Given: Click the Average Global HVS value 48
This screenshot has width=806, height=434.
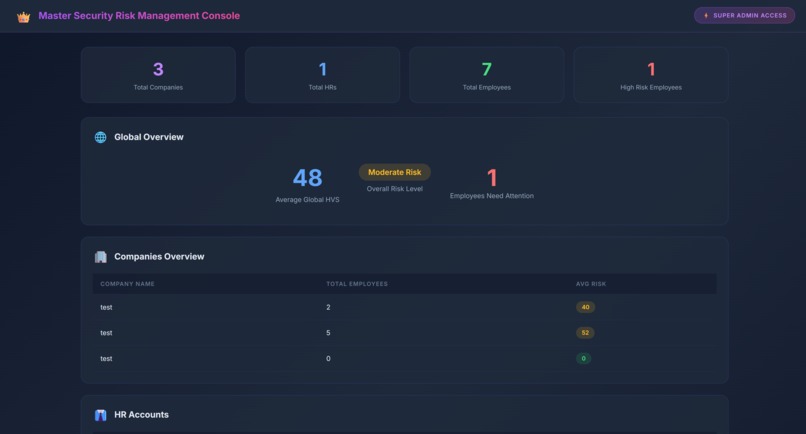Looking at the screenshot, I should pos(307,178).
